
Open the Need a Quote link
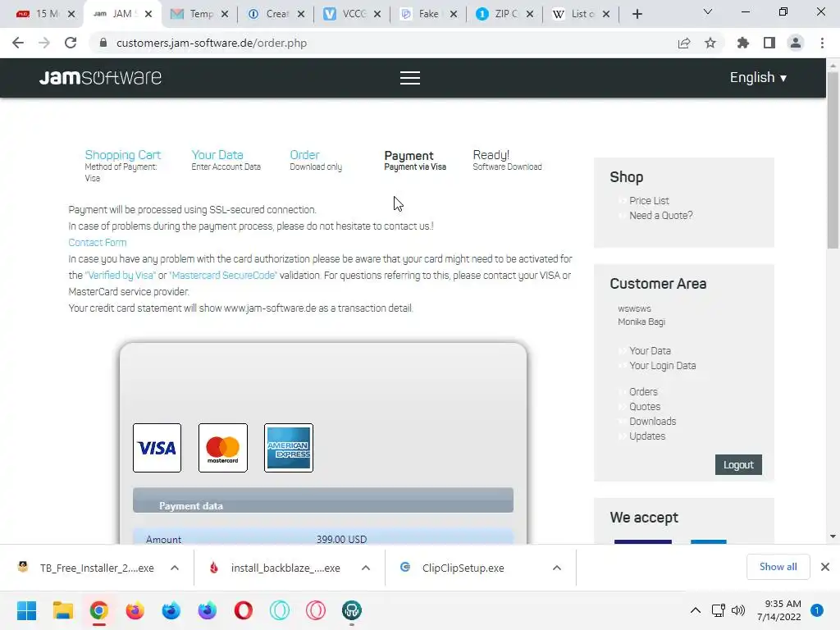click(660, 216)
